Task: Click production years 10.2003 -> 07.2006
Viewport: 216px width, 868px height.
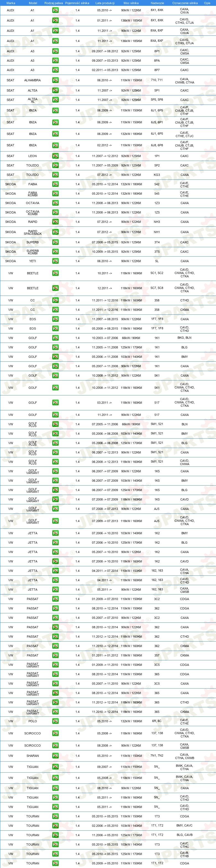Action: pos(105,338)
